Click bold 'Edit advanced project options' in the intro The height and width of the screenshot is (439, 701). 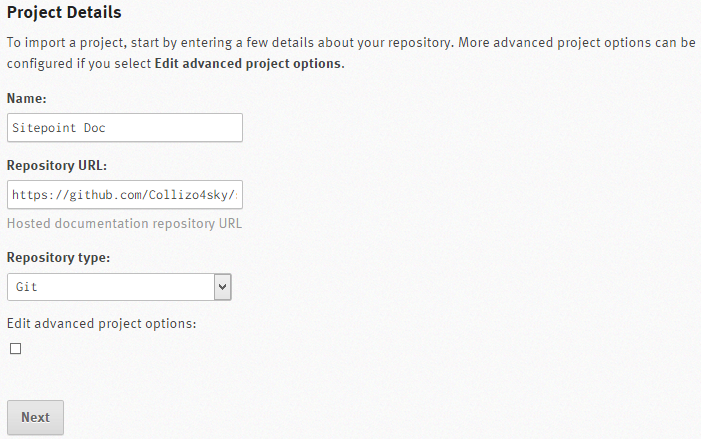(x=248, y=63)
